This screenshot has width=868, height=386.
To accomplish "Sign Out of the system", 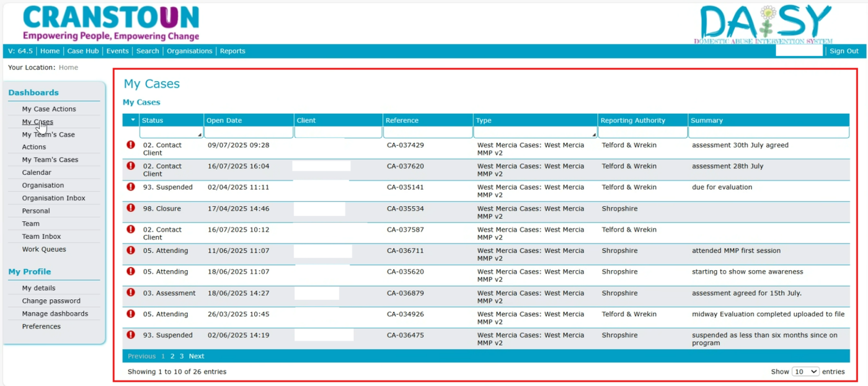I will coord(844,51).
